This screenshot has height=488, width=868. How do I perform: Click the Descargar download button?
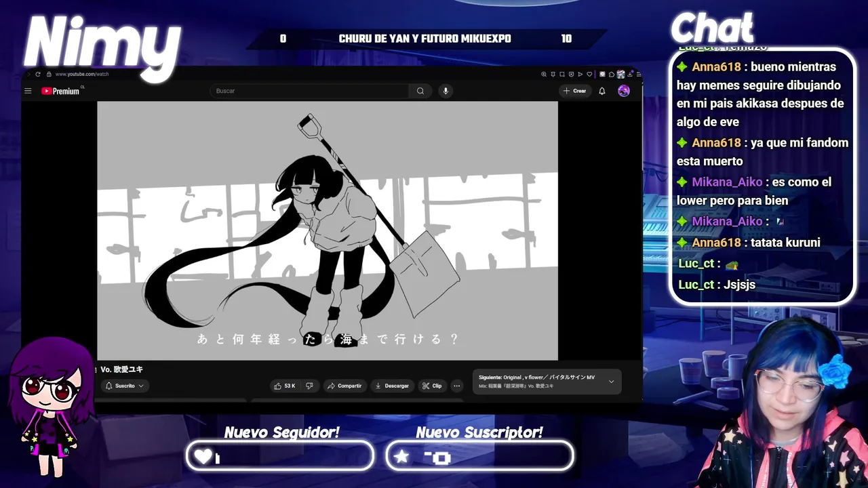(392, 386)
